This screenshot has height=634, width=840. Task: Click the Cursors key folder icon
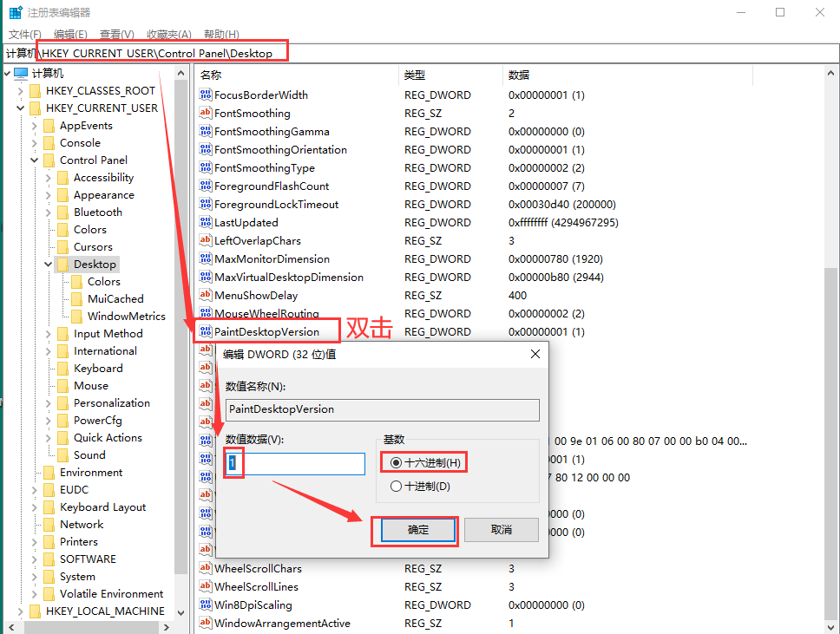pos(62,247)
